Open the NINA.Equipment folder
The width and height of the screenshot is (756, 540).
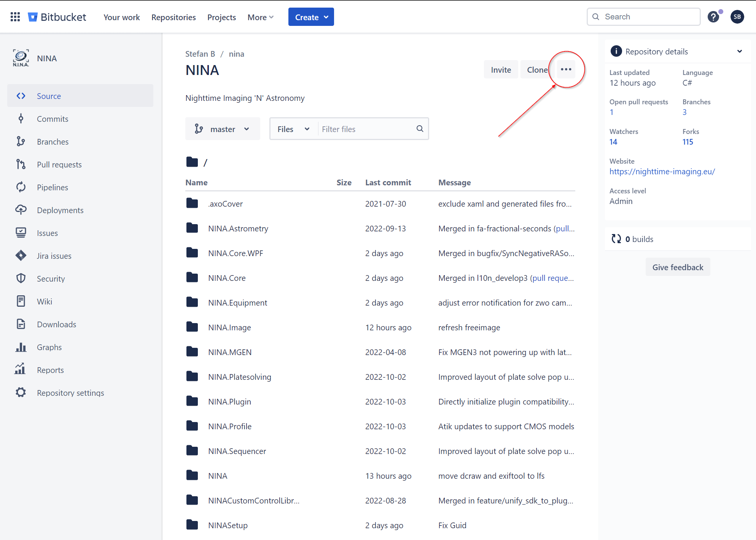pos(237,303)
